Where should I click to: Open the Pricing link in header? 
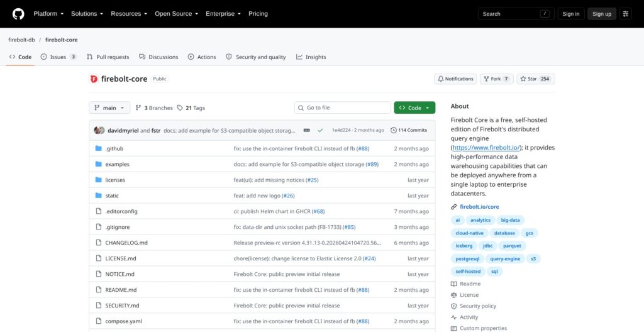tap(258, 14)
